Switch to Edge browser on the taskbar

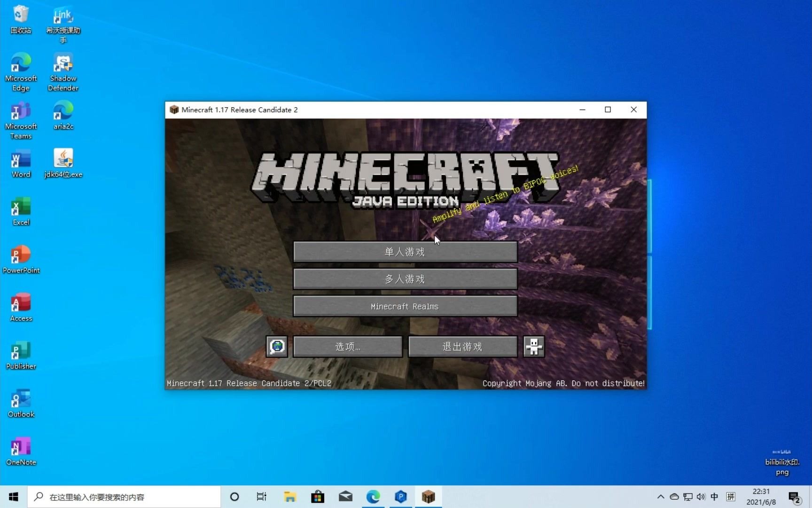373,497
